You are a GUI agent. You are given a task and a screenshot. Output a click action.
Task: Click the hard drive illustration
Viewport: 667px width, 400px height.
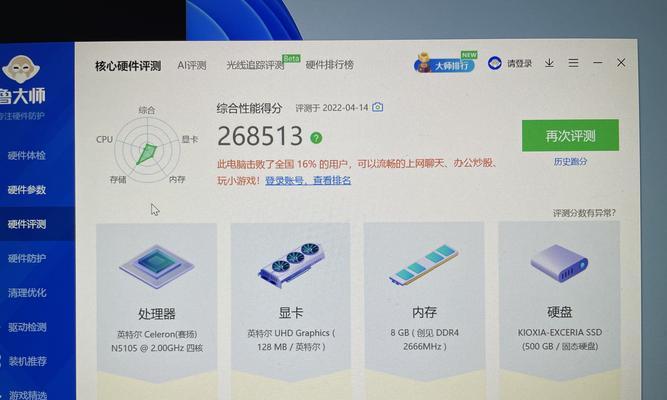click(x=559, y=263)
